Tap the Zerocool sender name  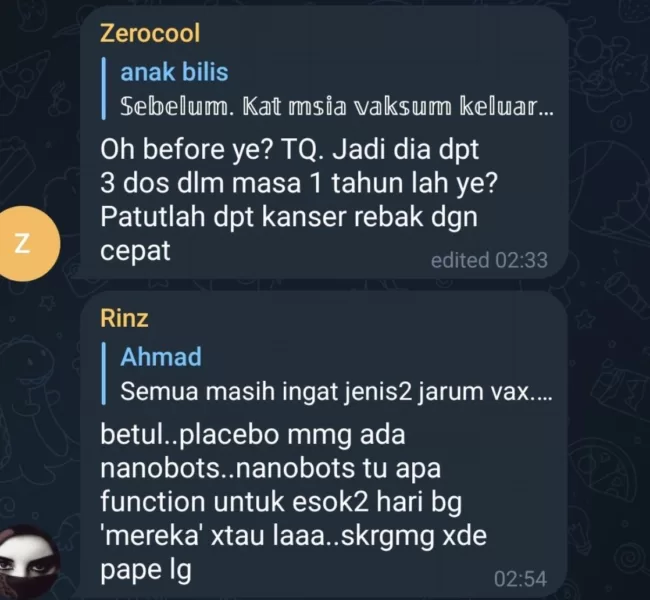150,33
